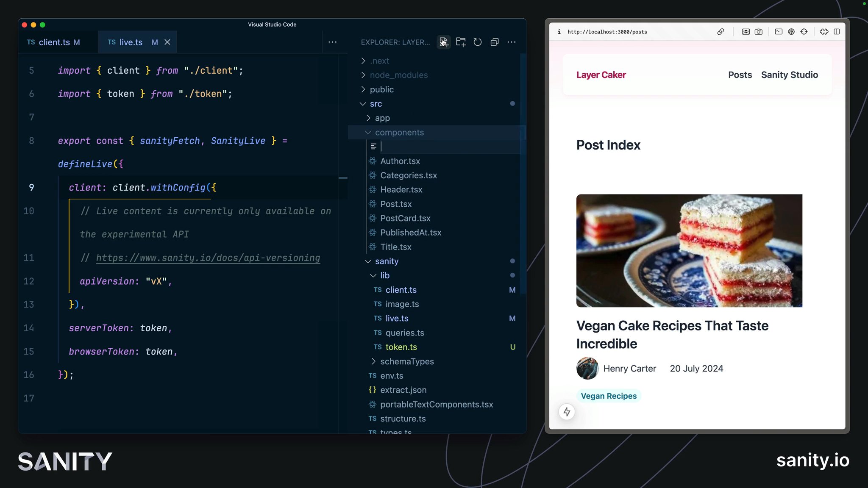Click the screen capture icon in browser
868x488 pixels.
tap(746, 32)
